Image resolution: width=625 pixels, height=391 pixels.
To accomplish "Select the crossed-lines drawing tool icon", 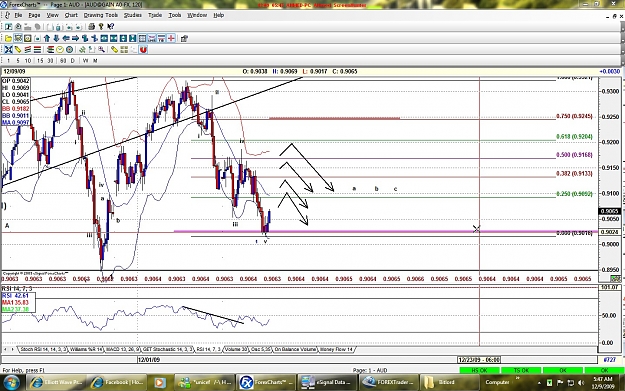I will click(x=8, y=50).
